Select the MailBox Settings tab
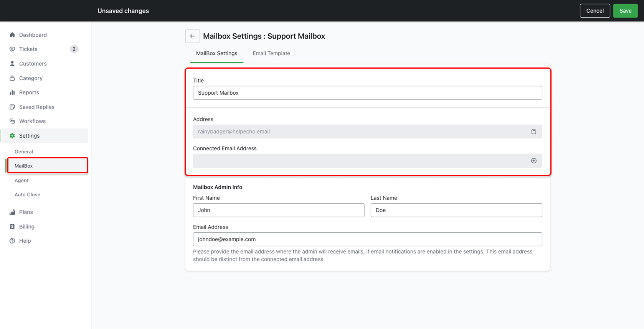 coord(216,53)
